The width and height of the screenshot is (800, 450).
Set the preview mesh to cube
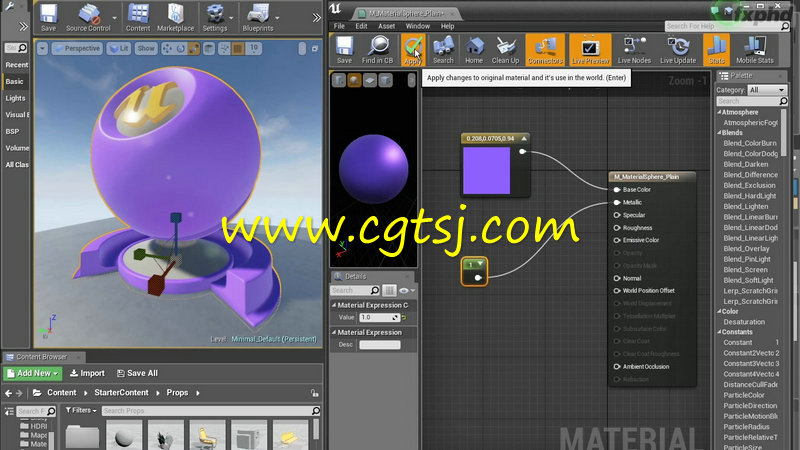(x=386, y=80)
